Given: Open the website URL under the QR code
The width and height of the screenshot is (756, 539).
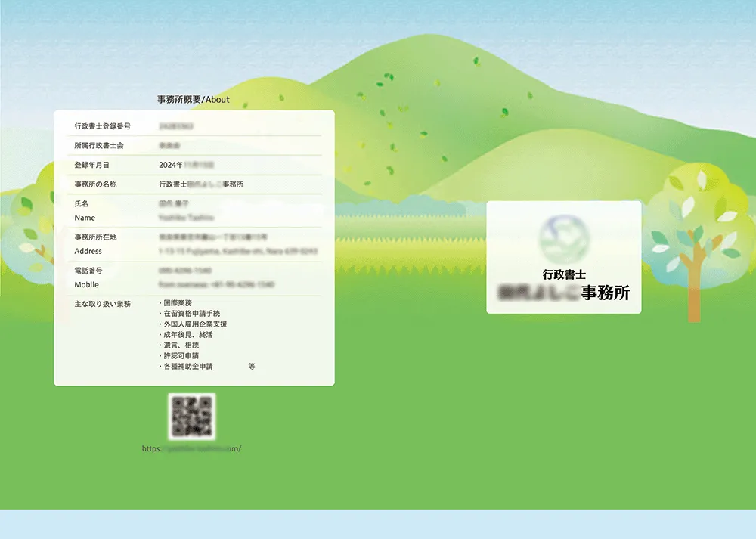Looking at the screenshot, I should tap(191, 448).
